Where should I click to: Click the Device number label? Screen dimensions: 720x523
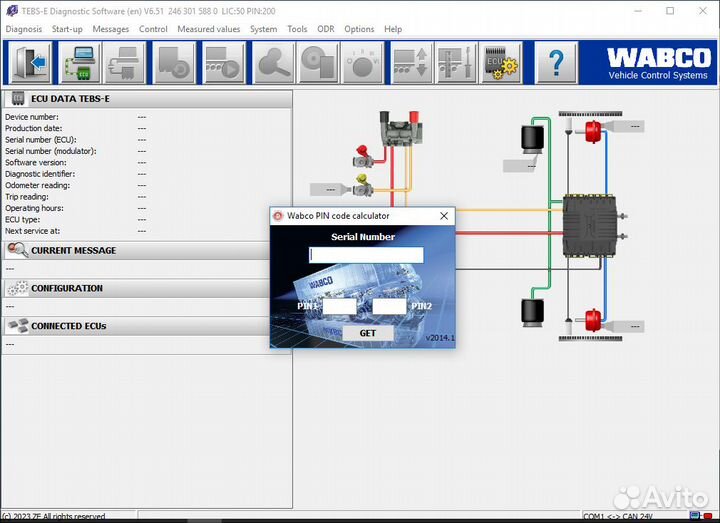pyautogui.click(x=32, y=117)
